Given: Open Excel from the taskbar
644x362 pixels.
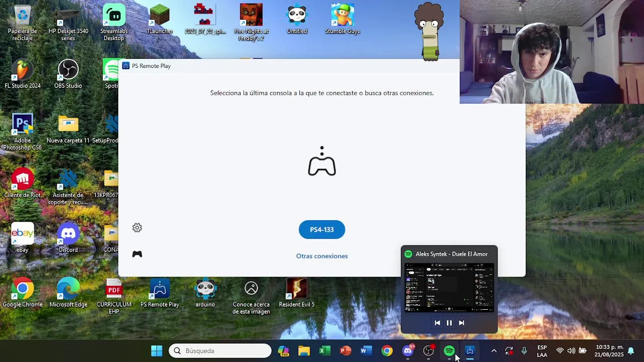Looking at the screenshot, I should click(x=325, y=351).
